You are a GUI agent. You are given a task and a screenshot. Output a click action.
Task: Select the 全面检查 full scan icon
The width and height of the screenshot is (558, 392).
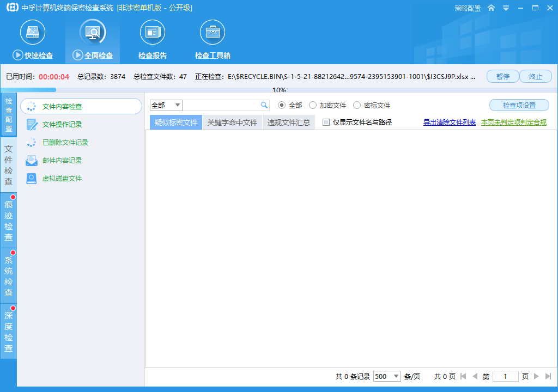[x=93, y=32]
